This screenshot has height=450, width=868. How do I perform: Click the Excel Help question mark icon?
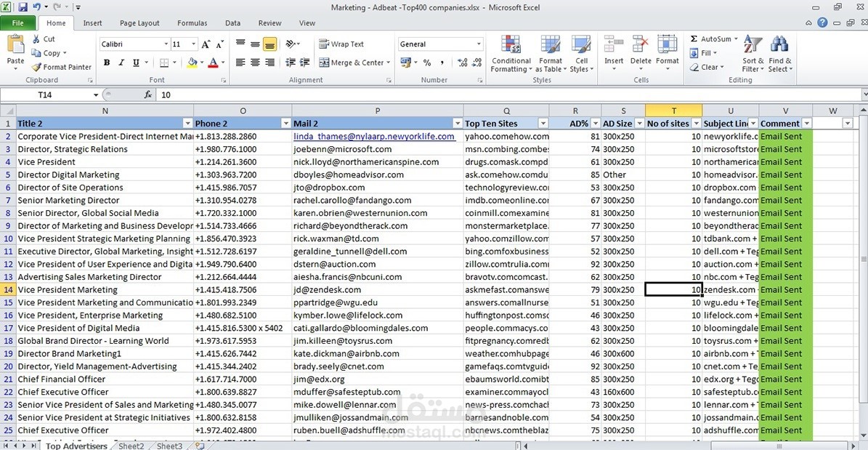point(823,23)
